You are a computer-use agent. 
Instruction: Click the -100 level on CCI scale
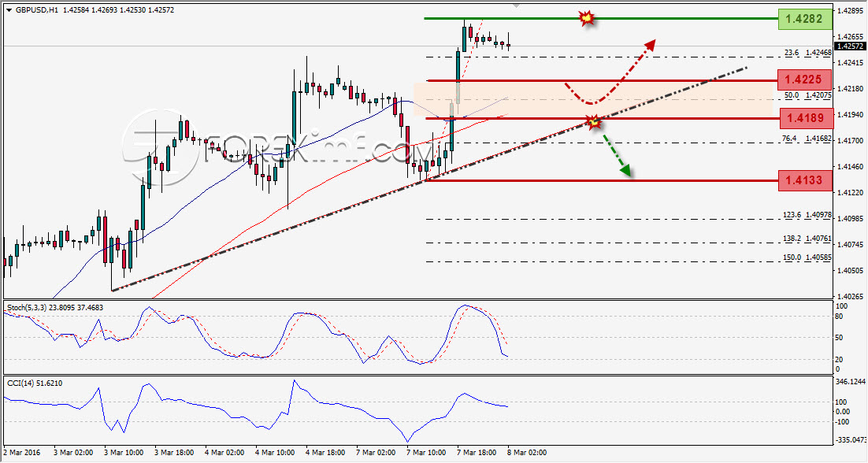tap(841, 422)
